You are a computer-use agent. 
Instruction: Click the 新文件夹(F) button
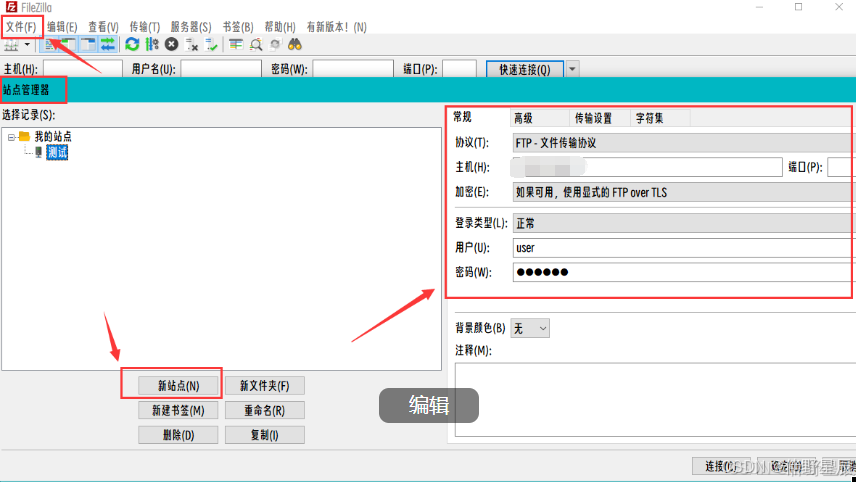(x=265, y=386)
